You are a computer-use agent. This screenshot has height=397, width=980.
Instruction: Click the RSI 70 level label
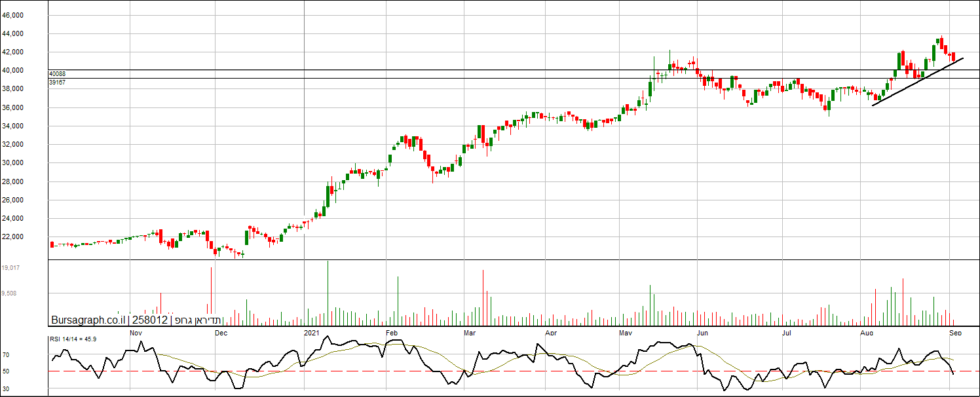(6, 354)
